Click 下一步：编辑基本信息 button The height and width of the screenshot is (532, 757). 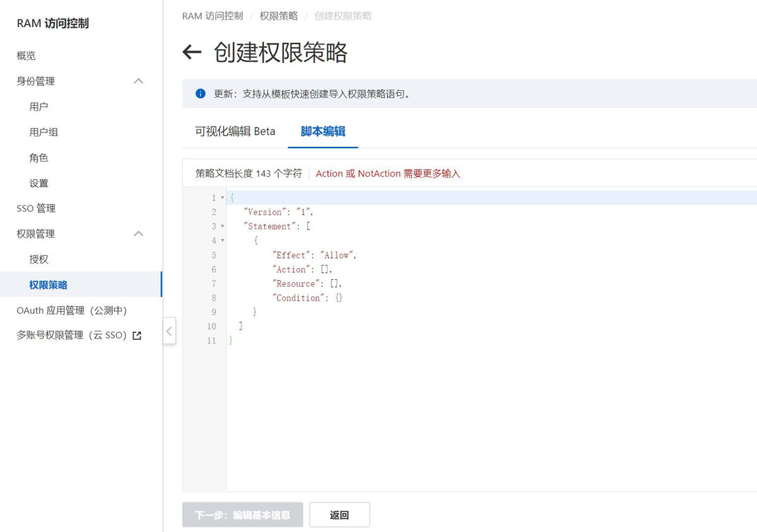coord(242,515)
